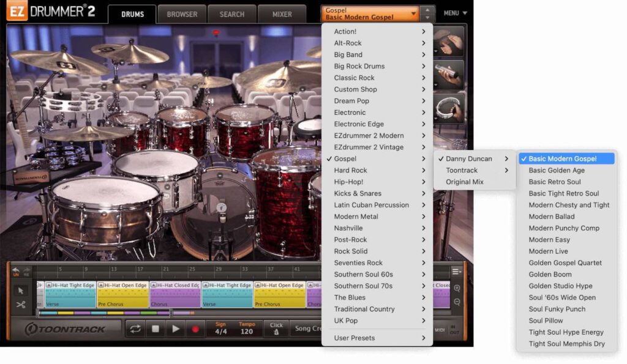The width and height of the screenshot is (627, 364).
Task: Click the handheld tambourine thumbnail
Action: [x=449, y=108]
